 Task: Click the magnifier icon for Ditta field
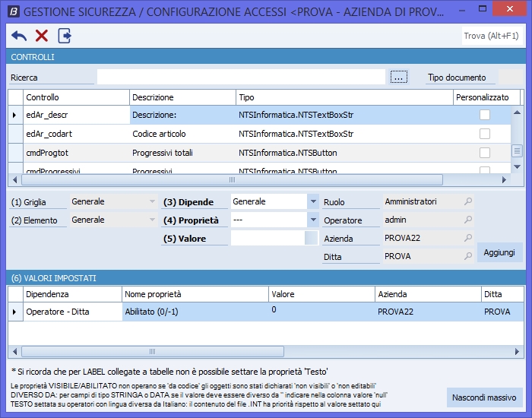tap(467, 257)
